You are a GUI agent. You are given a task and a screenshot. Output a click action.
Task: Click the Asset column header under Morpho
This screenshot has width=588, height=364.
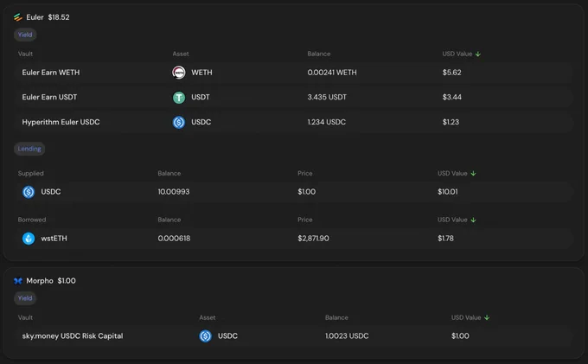(207, 318)
